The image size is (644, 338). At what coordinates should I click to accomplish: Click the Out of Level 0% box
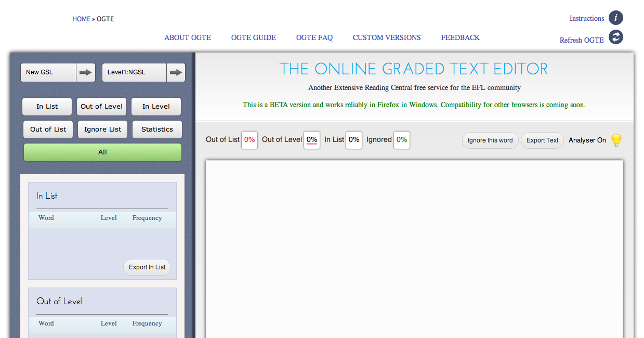[x=312, y=140]
